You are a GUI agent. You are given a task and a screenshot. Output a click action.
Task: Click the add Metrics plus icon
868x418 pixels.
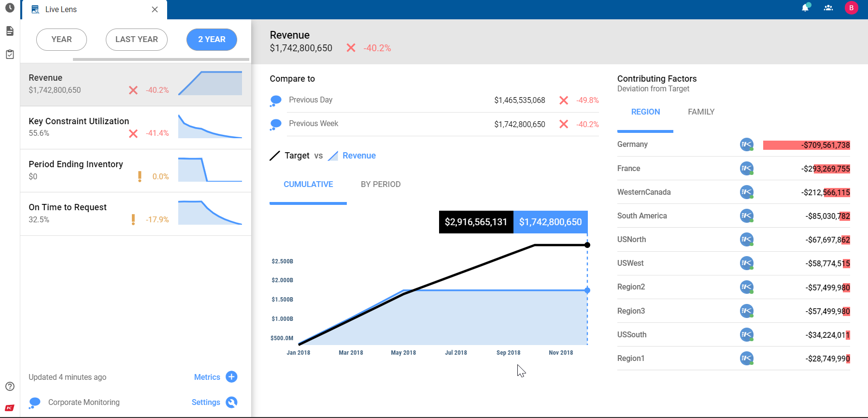point(231,377)
